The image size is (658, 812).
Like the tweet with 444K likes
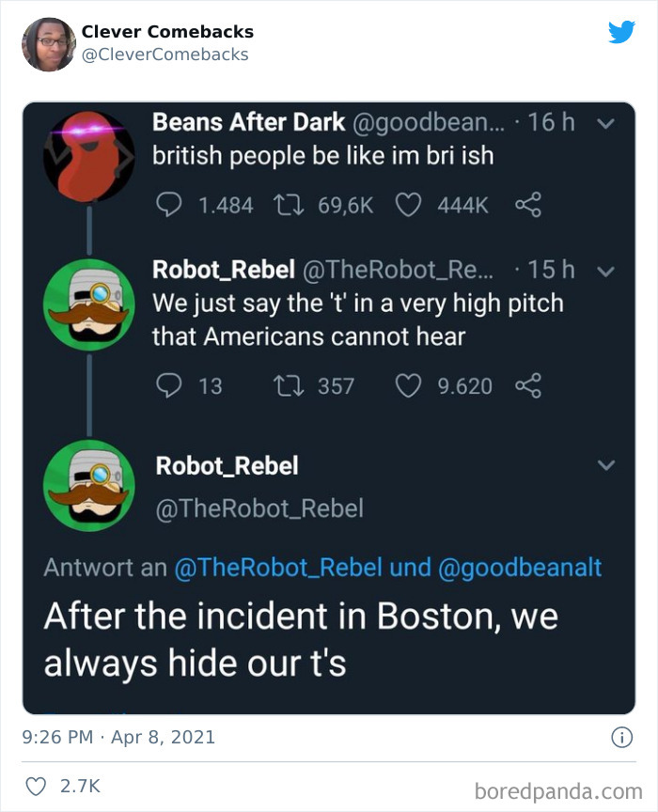(410, 204)
